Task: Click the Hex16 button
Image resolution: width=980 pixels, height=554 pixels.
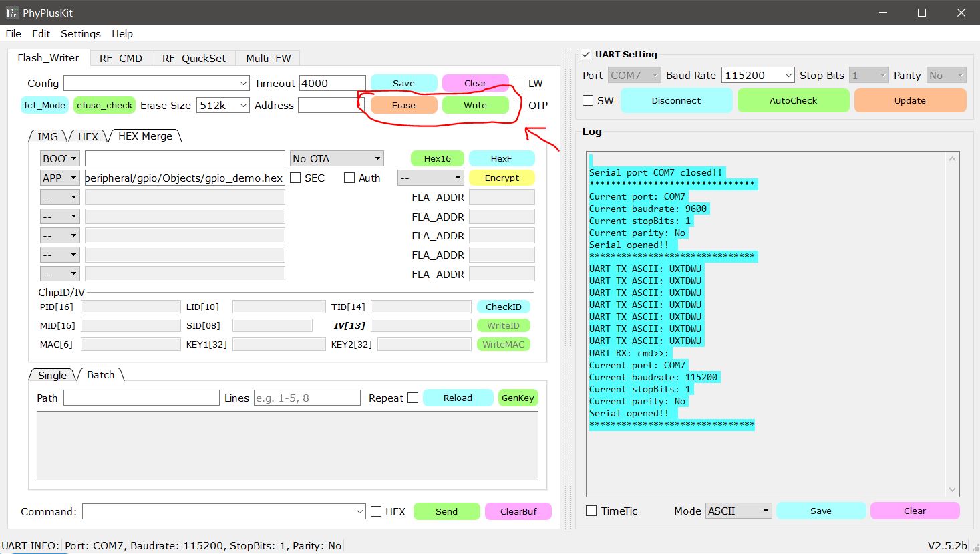Action: coord(437,158)
